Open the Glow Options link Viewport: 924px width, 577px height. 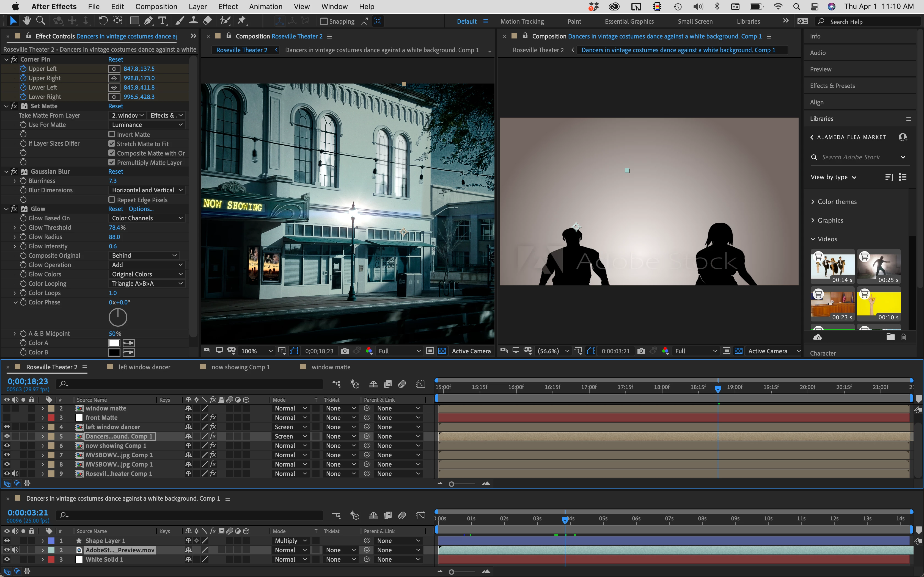141,209
